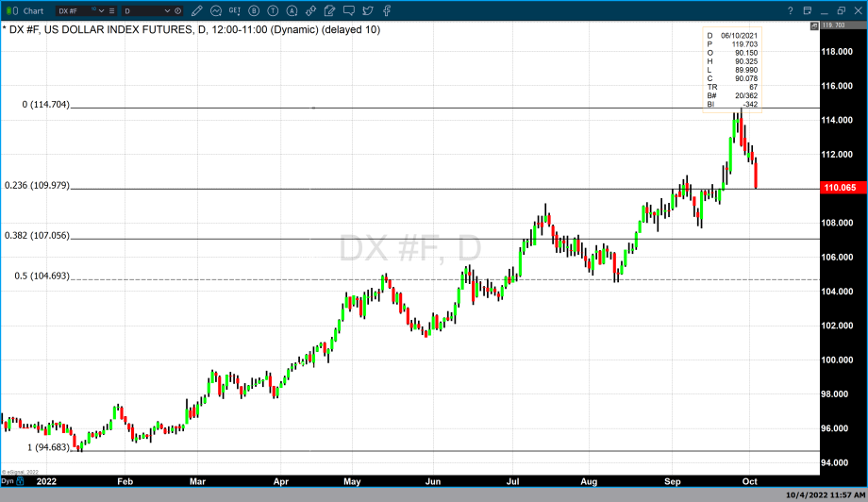Open the studies indicator icon

[x=216, y=10]
